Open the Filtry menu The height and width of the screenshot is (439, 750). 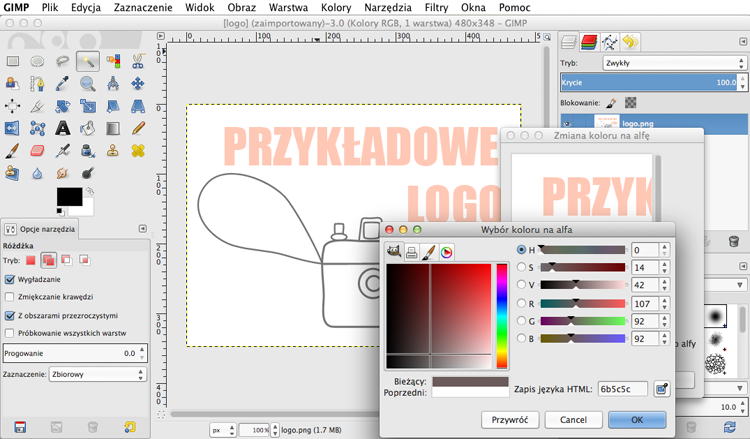pyautogui.click(x=436, y=8)
